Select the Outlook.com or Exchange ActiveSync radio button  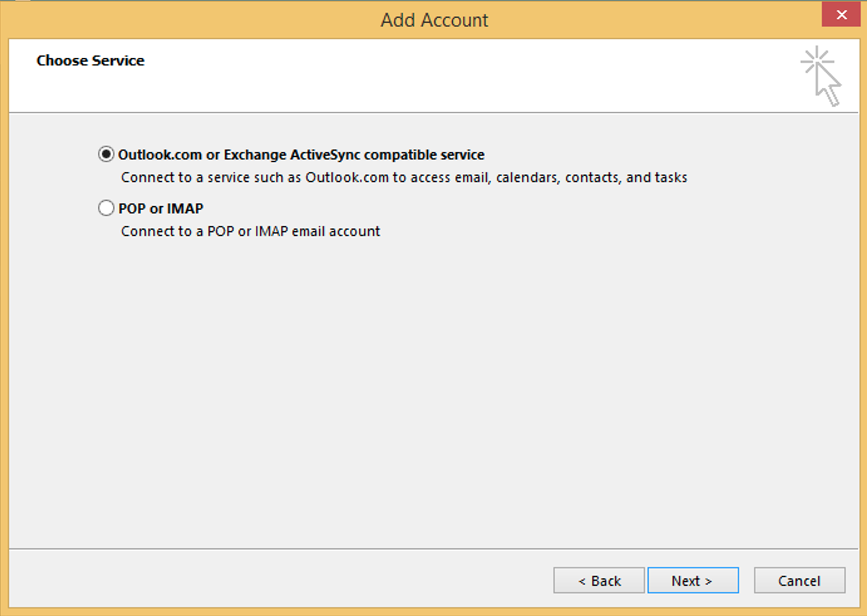coord(106,154)
